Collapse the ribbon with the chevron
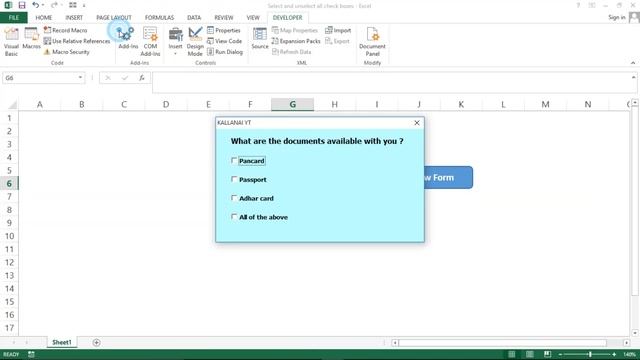This screenshot has height=360, width=640. point(633,63)
